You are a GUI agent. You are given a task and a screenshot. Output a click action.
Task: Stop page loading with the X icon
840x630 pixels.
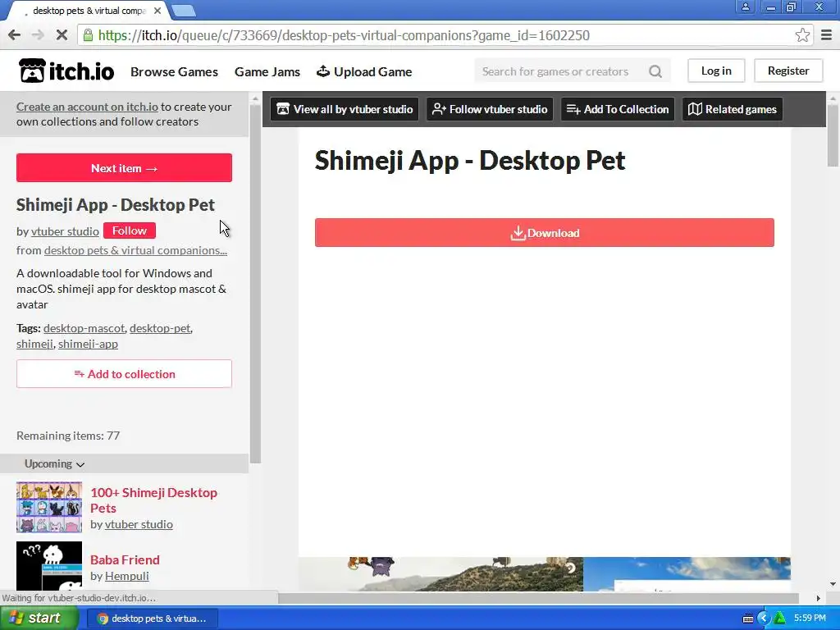point(62,35)
